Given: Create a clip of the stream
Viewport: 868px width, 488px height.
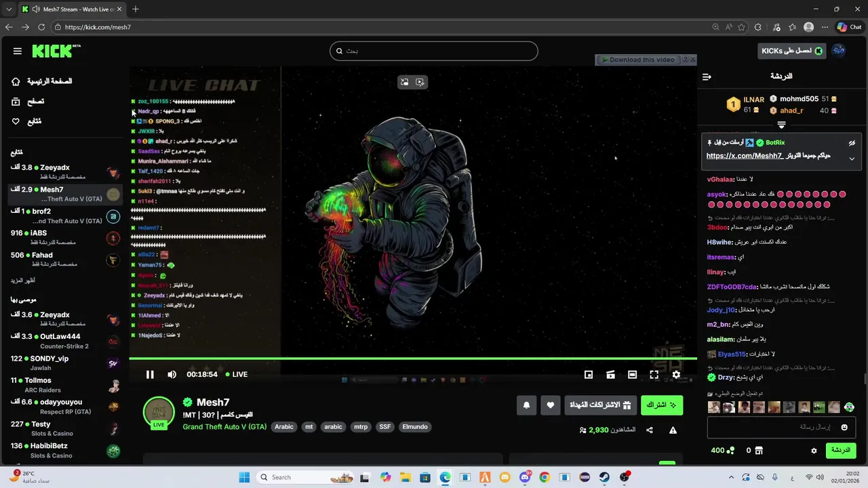Looking at the screenshot, I should pyautogui.click(x=610, y=374).
